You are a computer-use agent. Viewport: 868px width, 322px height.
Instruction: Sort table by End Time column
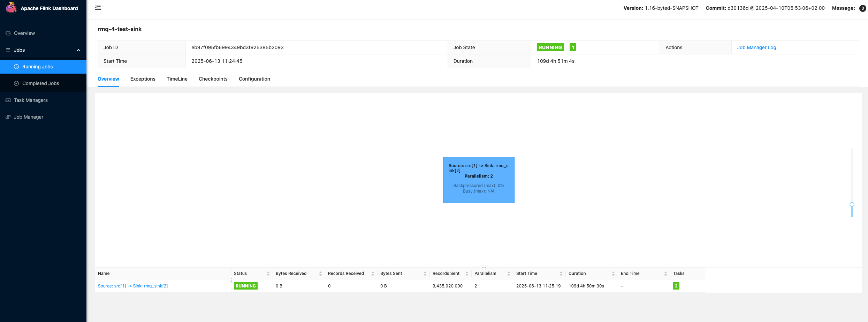(x=665, y=274)
